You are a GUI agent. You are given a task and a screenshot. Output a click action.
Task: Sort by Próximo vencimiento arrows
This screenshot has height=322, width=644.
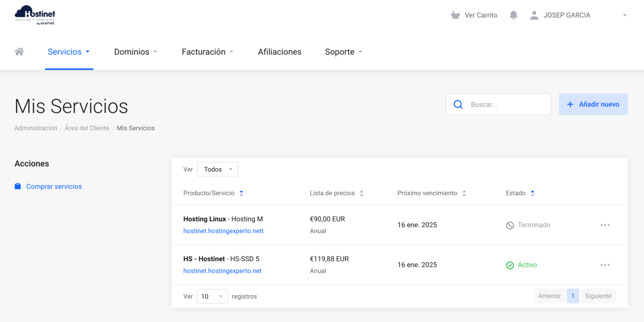point(464,193)
